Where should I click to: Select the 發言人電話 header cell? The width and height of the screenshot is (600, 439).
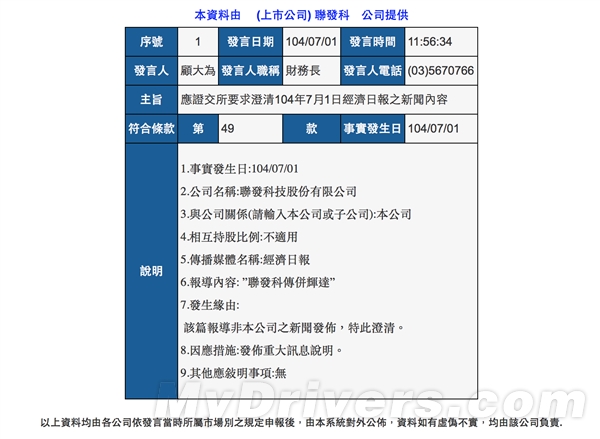point(372,71)
